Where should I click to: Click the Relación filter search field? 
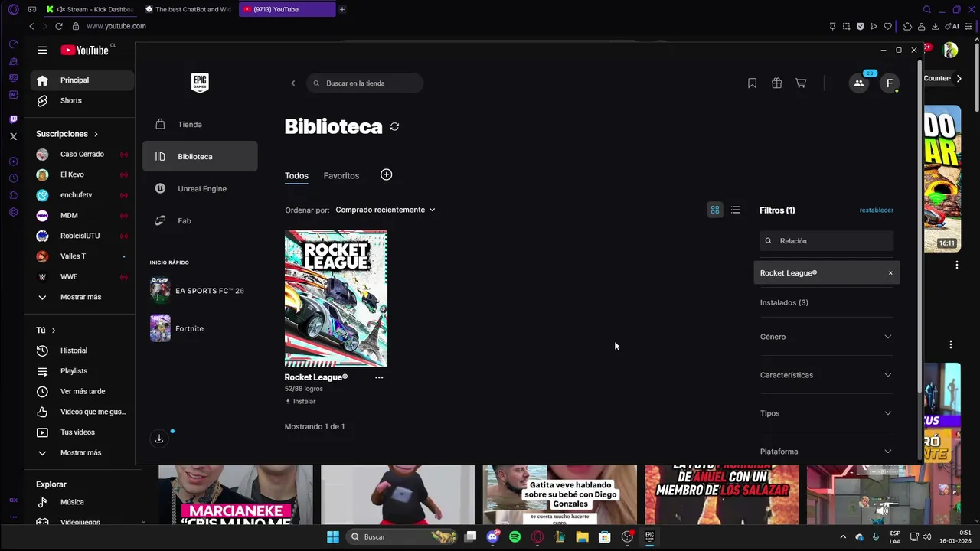click(826, 241)
